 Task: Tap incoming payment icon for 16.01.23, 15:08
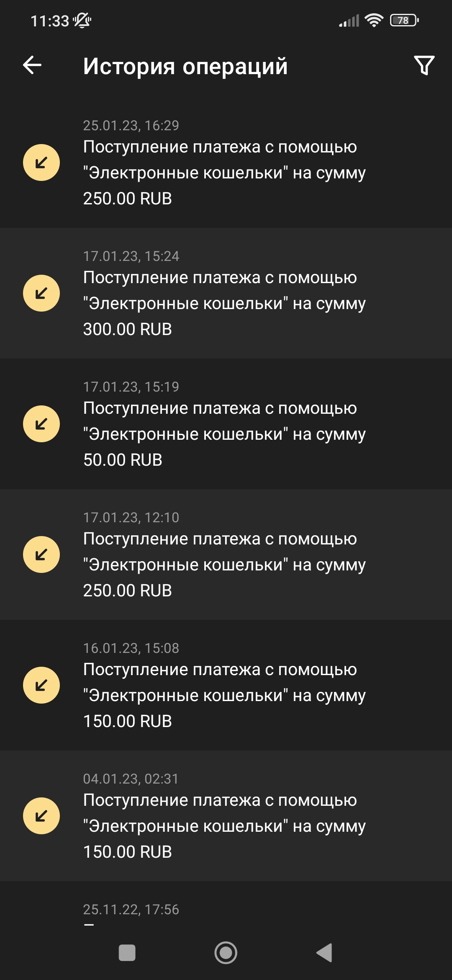41,685
